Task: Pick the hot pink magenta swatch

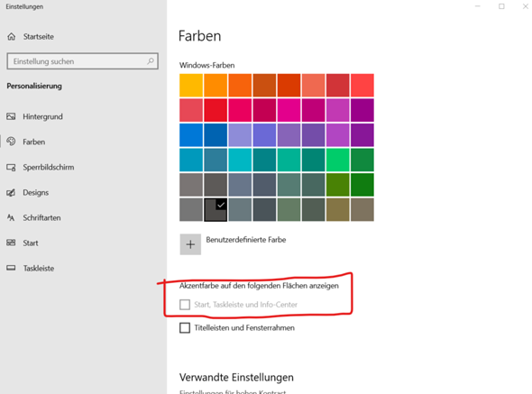Action: point(289,110)
